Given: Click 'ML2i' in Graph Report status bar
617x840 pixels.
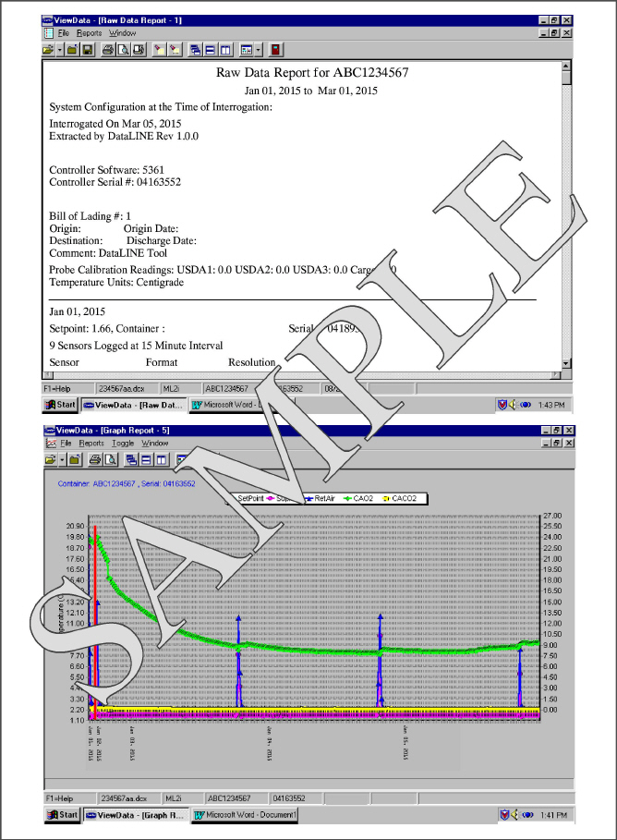Looking at the screenshot, I should pos(174,798).
